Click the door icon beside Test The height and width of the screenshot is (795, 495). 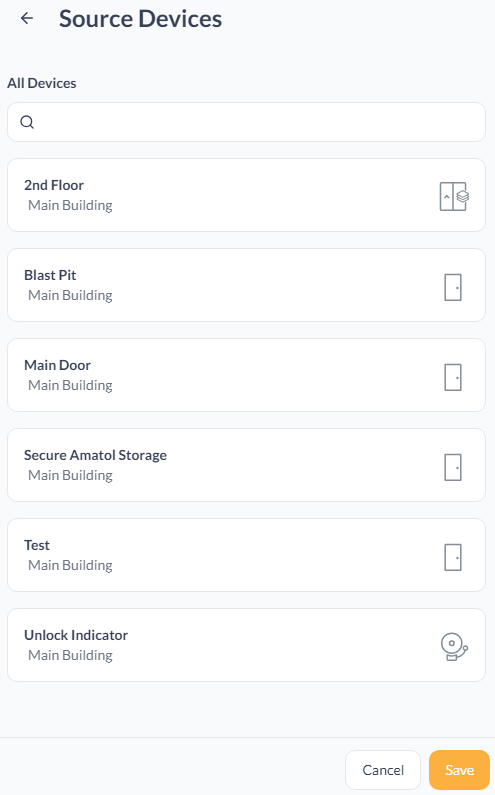(453, 557)
